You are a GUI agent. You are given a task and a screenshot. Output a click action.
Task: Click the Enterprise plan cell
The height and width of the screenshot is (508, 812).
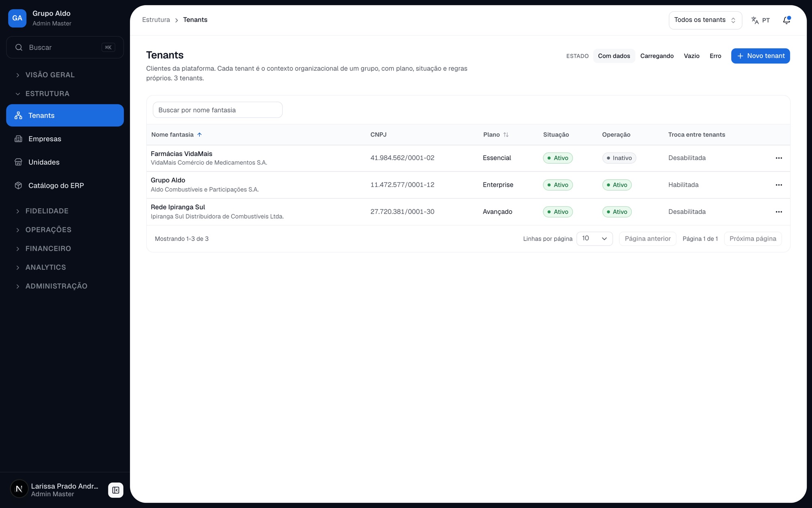pos(498,185)
